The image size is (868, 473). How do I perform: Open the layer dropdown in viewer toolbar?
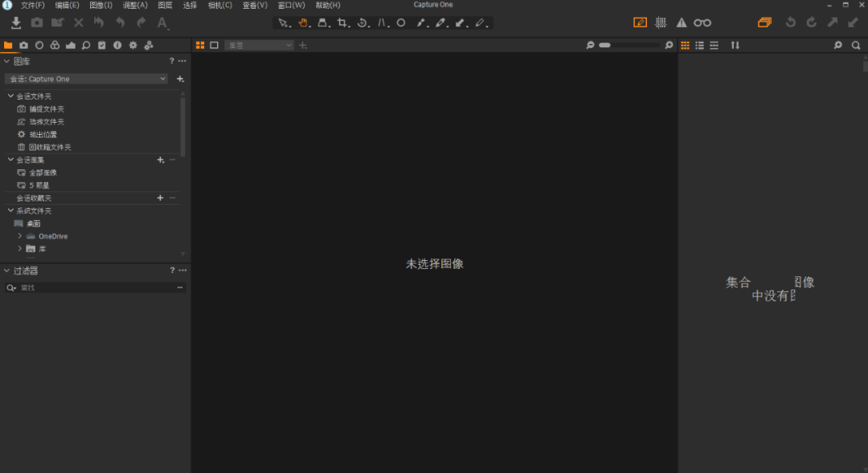click(259, 45)
